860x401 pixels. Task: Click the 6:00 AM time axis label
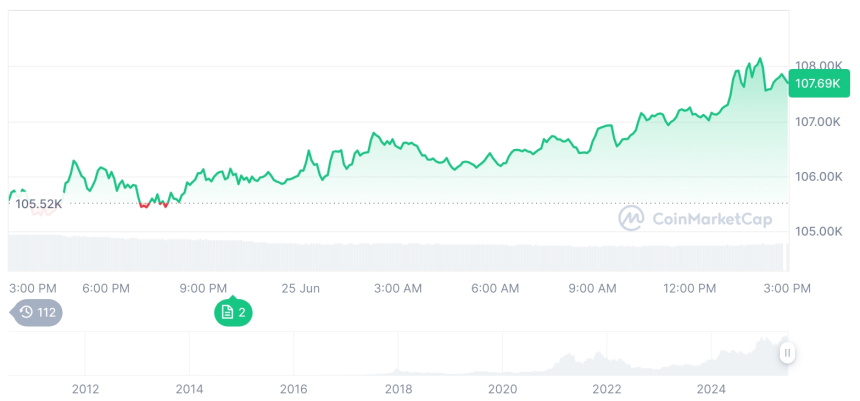[495, 288]
